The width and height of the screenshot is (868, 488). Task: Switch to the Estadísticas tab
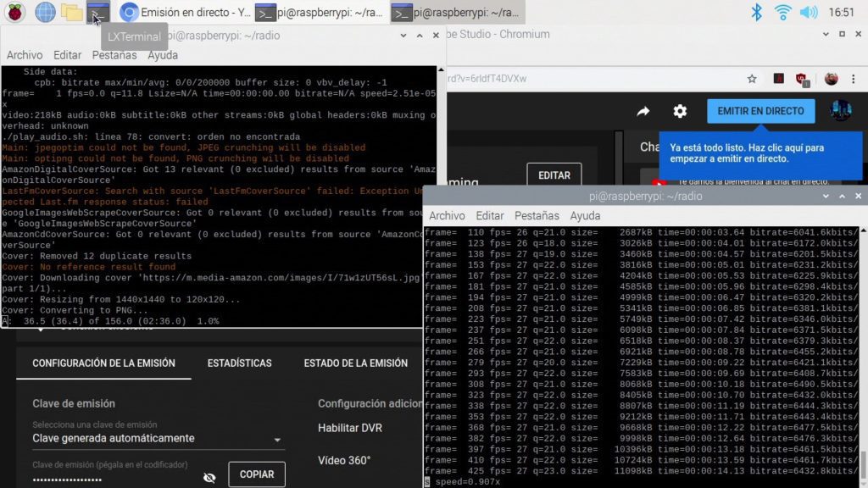239,363
